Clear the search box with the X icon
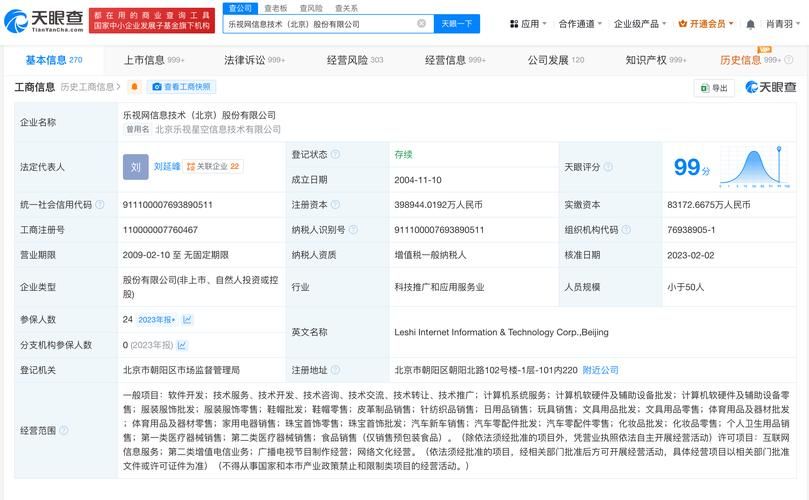 pyautogui.click(x=422, y=24)
